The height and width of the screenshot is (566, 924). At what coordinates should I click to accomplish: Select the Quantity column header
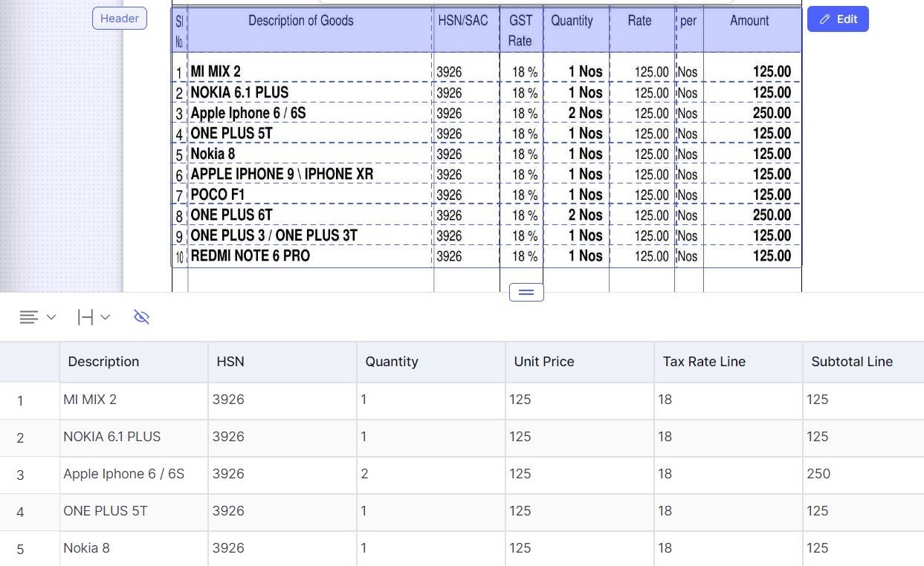coord(431,362)
